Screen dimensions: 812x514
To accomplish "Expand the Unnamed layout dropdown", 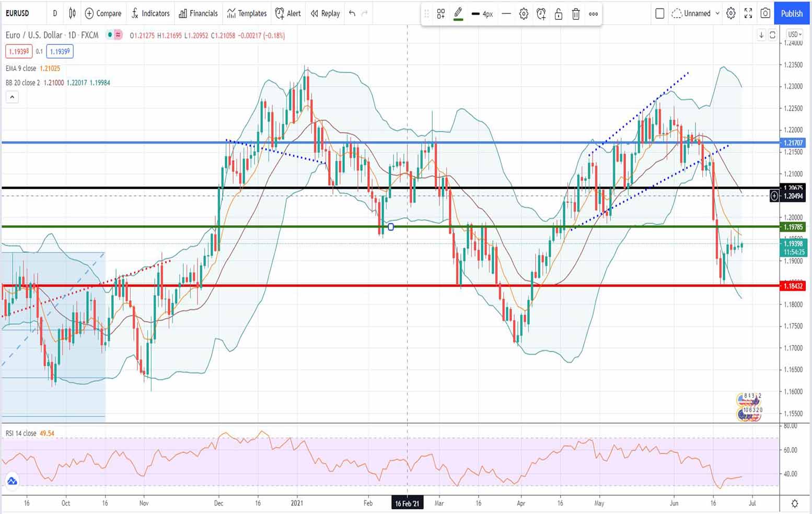I will coord(717,13).
